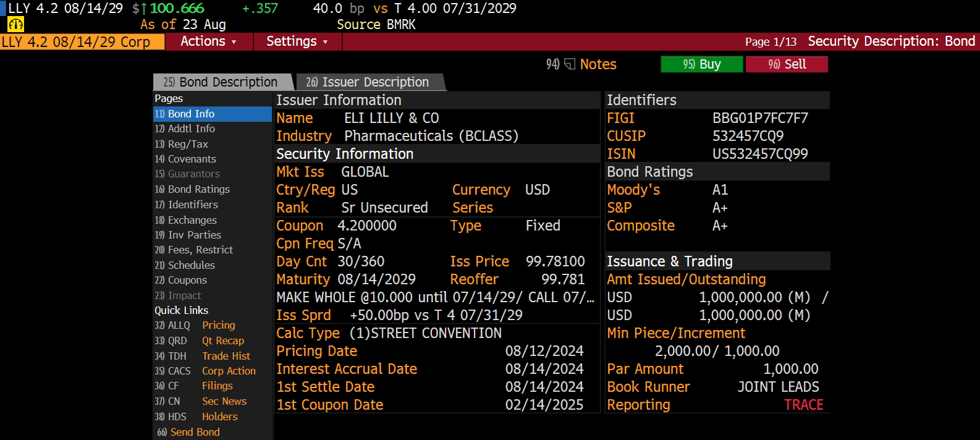Select the Bond Info page
The width and height of the screenshot is (980, 440).
(212, 114)
